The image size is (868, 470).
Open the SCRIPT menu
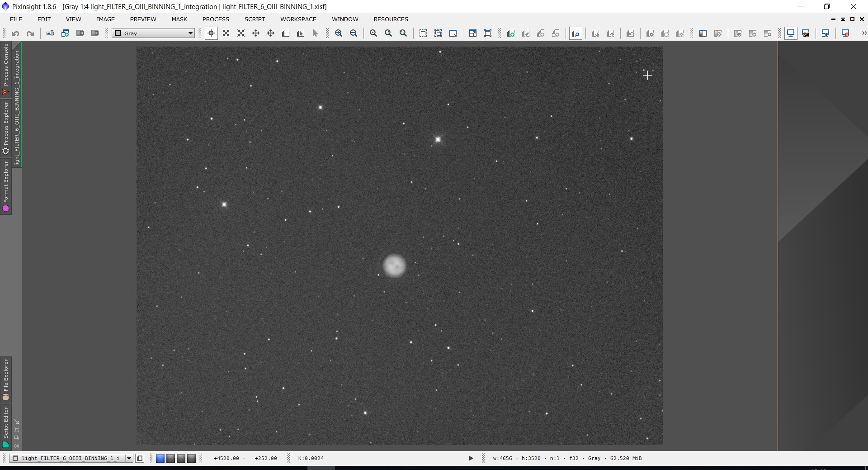click(x=255, y=19)
